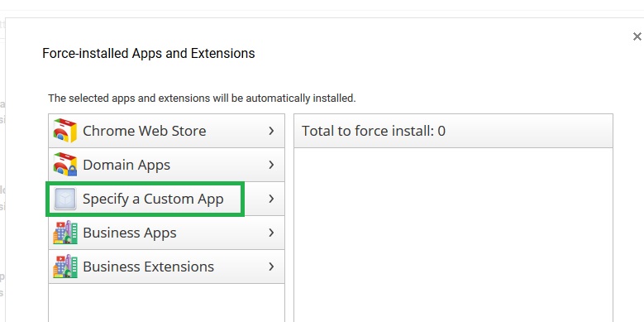This screenshot has width=644, height=322.
Task: Open the Business Apps category
Action: click(x=166, y=233)
